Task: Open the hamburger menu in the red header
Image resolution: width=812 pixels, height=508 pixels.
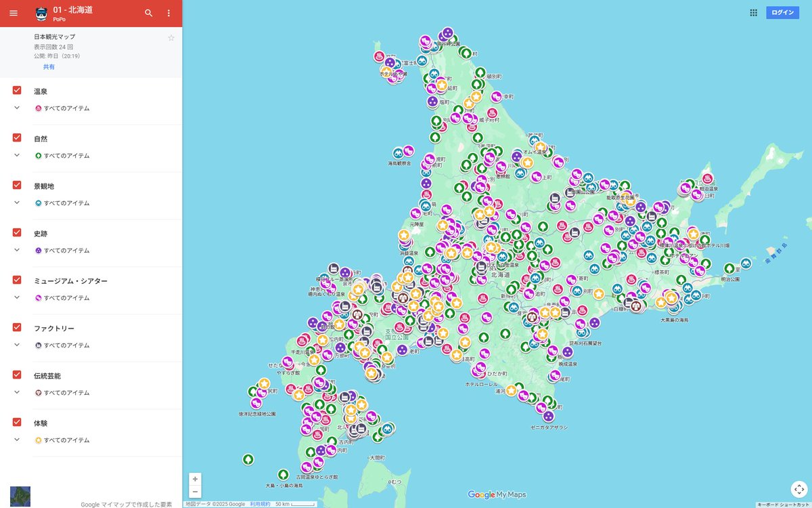Action: click(14, 13)
